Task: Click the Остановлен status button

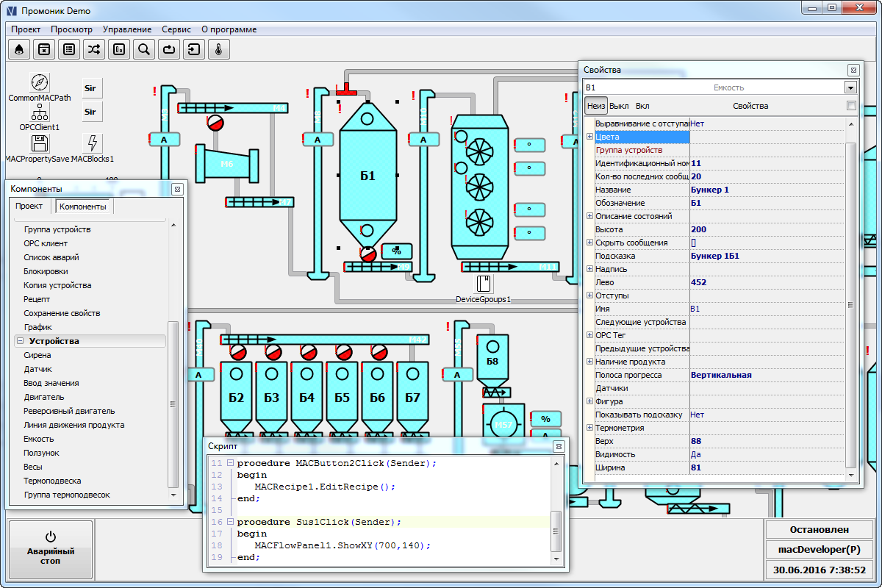Action: click(819, 529)
